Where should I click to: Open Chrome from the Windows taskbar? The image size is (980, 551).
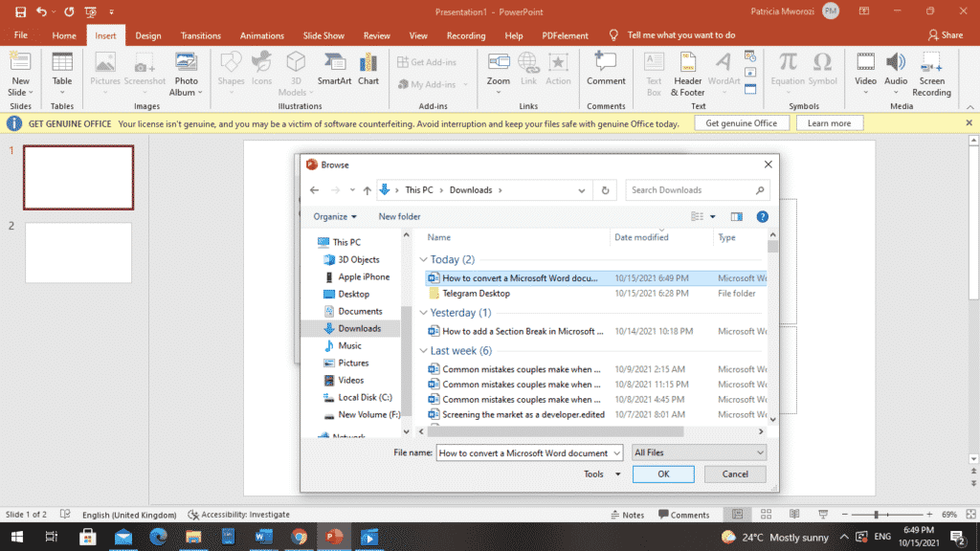pyautogui.click(x=299, y=537)
